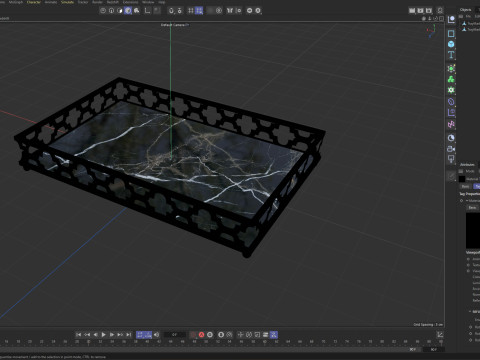480x360 pixels.
Task: Select the Cube primitive icon
Action: pos(451,44)
